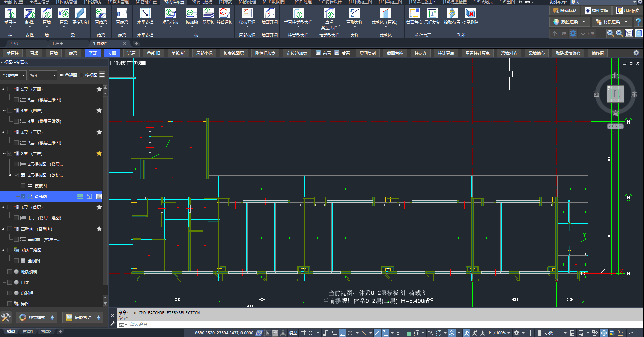
Task: Collapse the 5层 (天面) tree node
Action: (x=3, y=89)
